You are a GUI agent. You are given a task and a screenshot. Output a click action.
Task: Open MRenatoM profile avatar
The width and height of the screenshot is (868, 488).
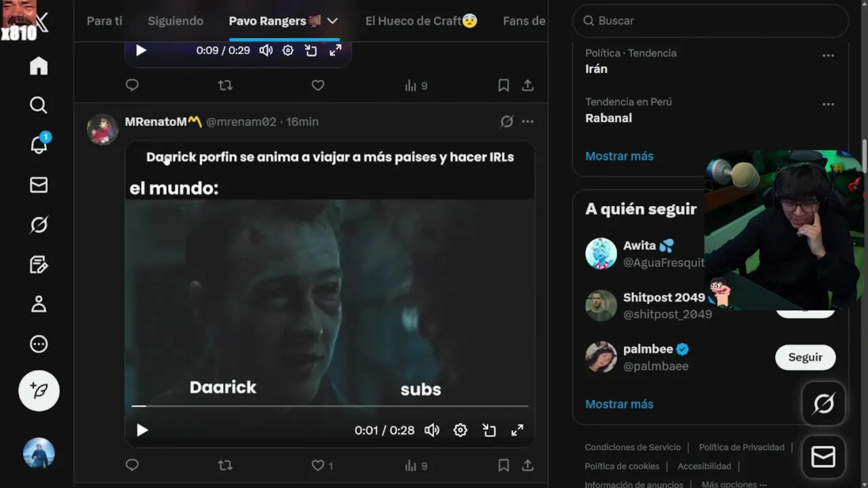tap(102, 129)
